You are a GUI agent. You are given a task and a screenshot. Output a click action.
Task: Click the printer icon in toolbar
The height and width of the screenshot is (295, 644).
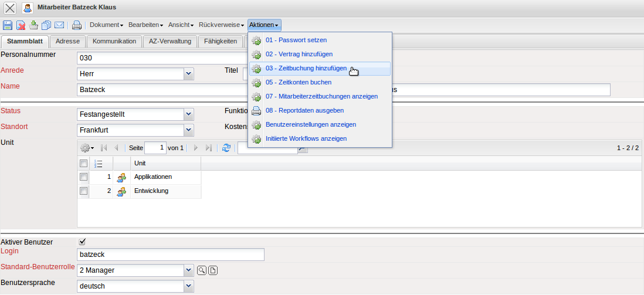[x=76, y=25]
